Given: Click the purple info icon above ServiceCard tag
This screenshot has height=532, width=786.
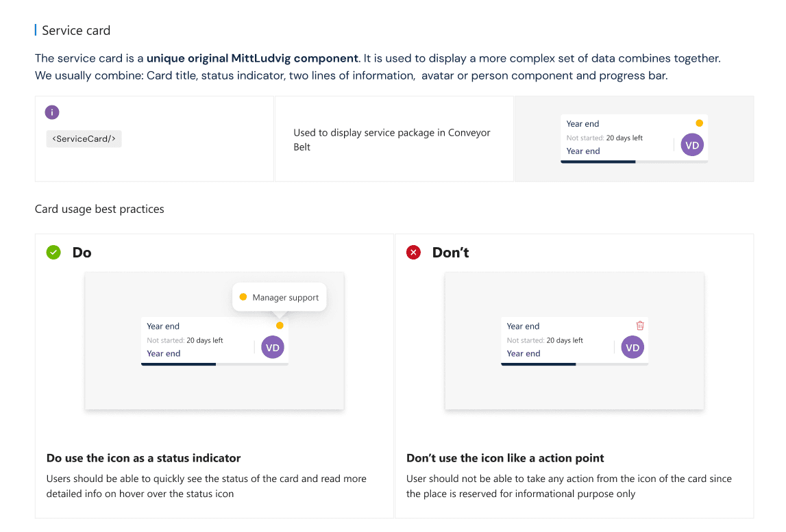Looking at the screenshot, I should coord(52,112).
